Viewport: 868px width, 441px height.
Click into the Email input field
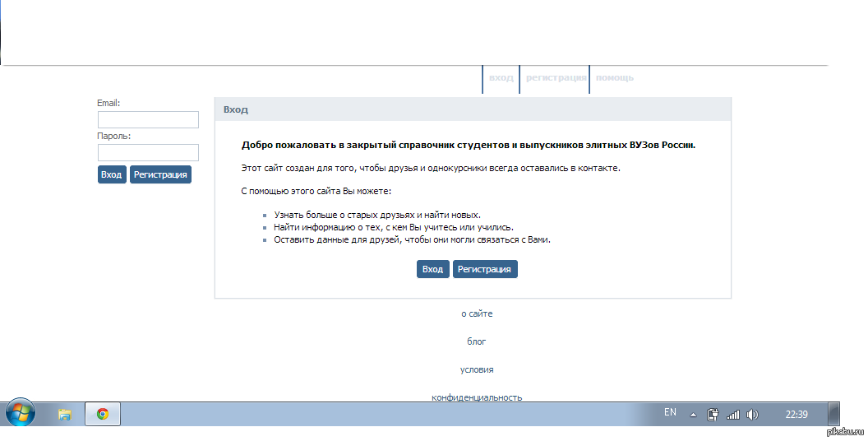coord(148,120)
